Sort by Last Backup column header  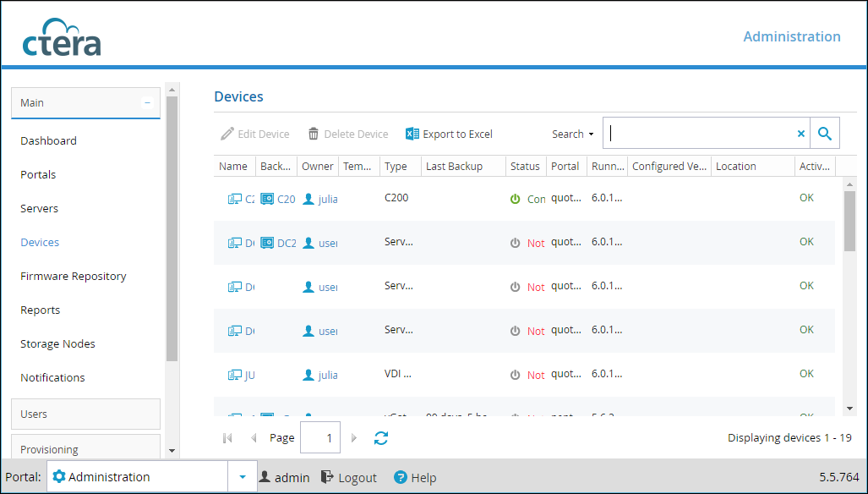463,166
